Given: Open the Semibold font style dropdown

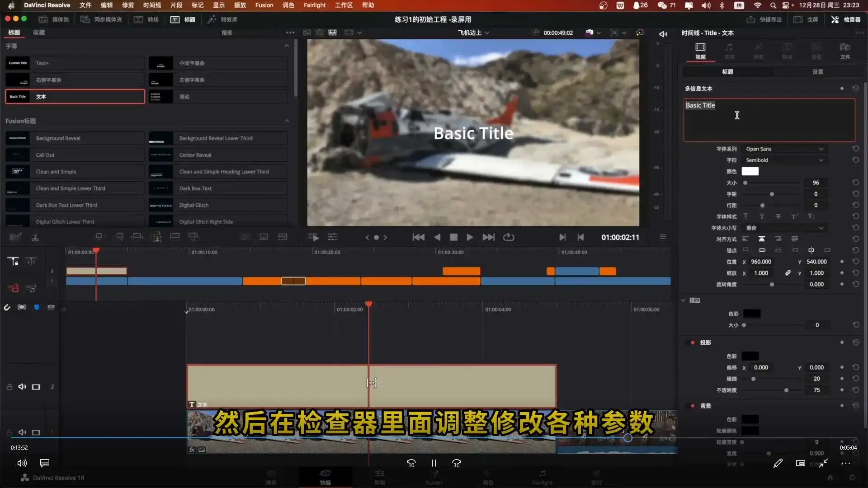Looking at the screenshot, I should tap(784, 160).
